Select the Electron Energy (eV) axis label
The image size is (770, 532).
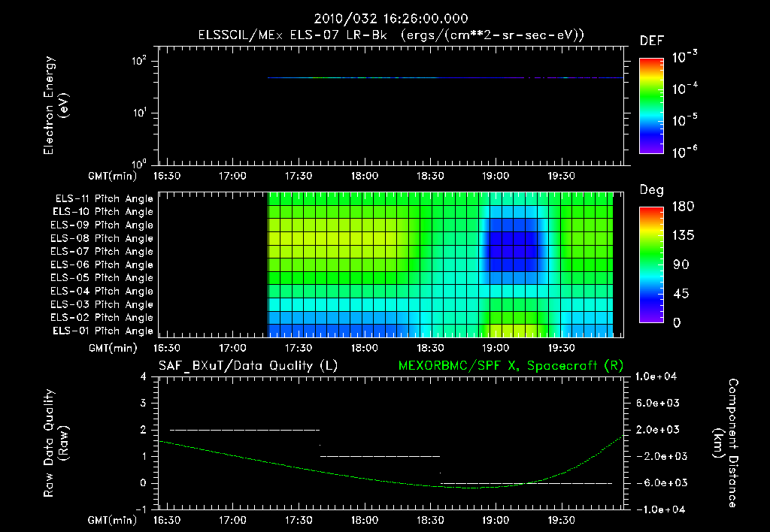coord(56,105)
